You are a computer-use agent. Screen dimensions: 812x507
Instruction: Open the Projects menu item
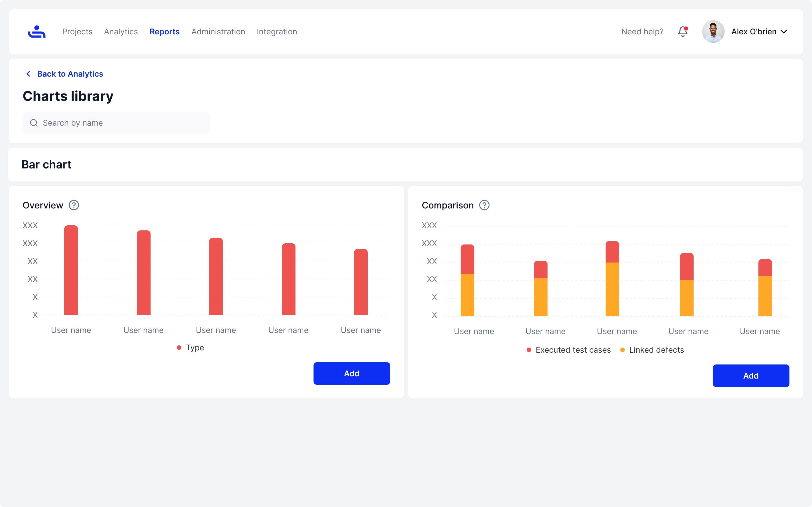77,32
